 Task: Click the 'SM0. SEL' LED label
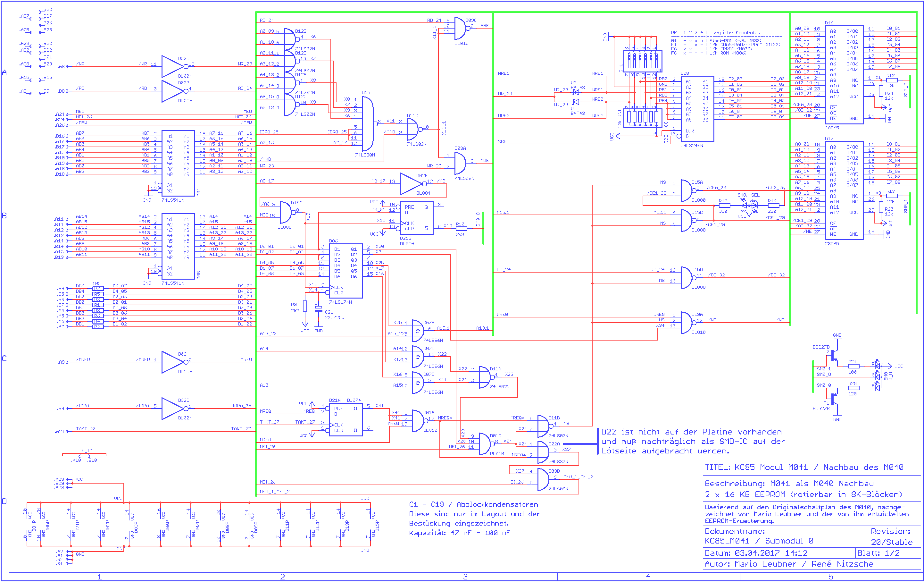point(748,195)
